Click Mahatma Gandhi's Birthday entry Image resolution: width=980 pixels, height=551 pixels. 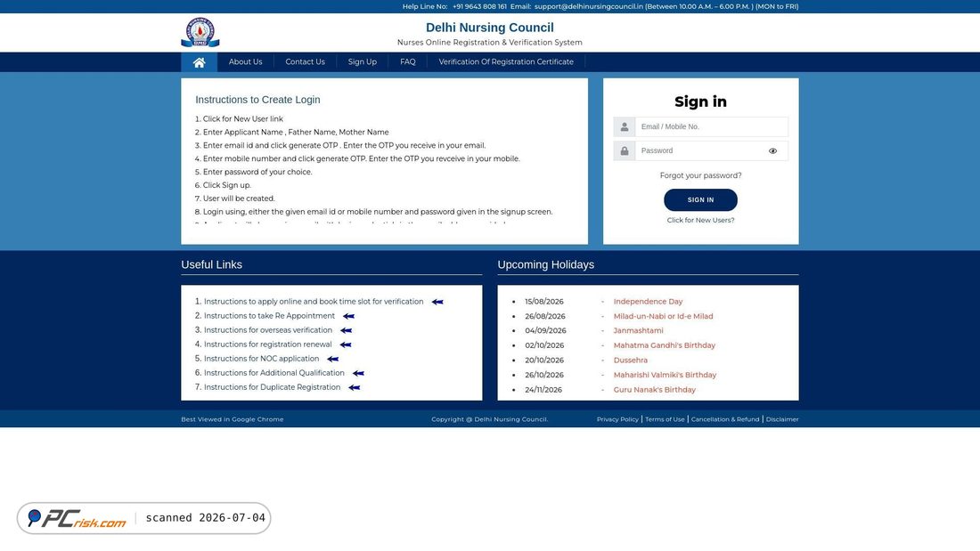[x=665, y=345]
